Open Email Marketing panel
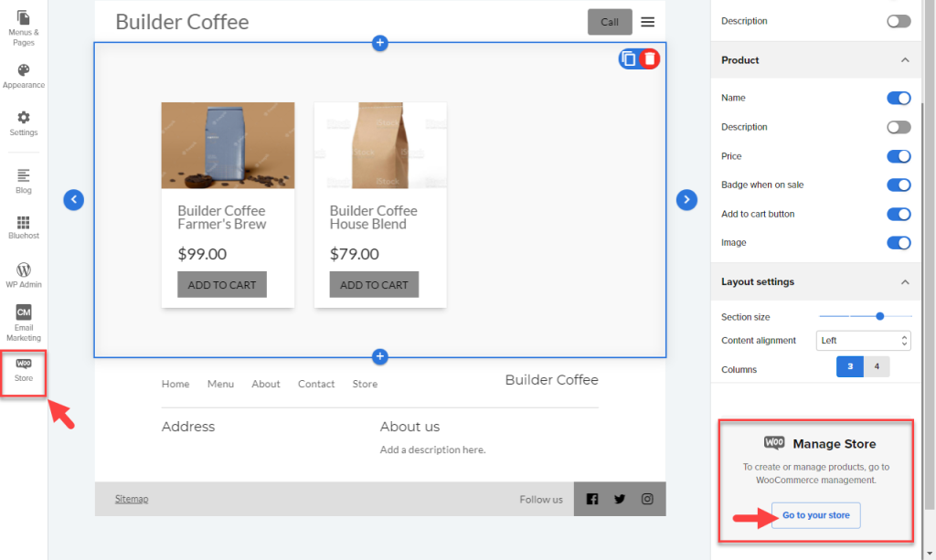 (x=23, y=322)
